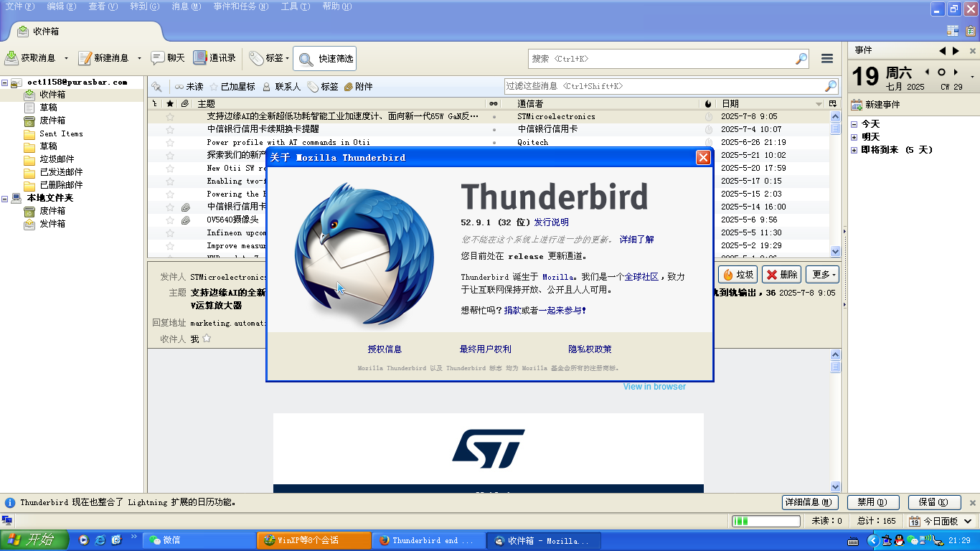Click the online status icon in the status bar
The width and height of the screenshot is (980, 551).
click(x=7, y=521)
